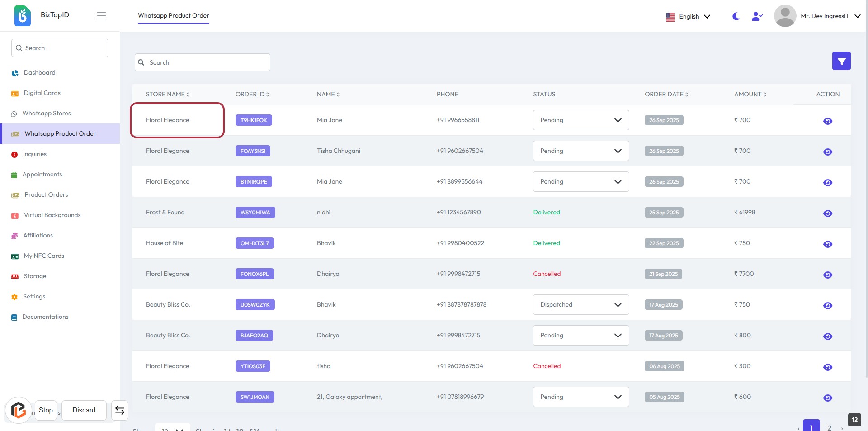Expand the Dispatched status dropdown

(x=580, y=305)
